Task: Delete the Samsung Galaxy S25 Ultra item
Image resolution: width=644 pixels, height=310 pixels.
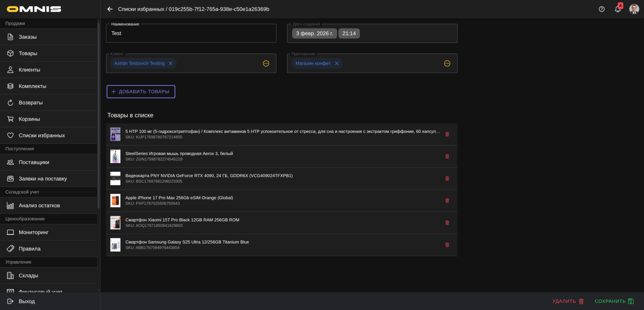Action: pos(447,245)
